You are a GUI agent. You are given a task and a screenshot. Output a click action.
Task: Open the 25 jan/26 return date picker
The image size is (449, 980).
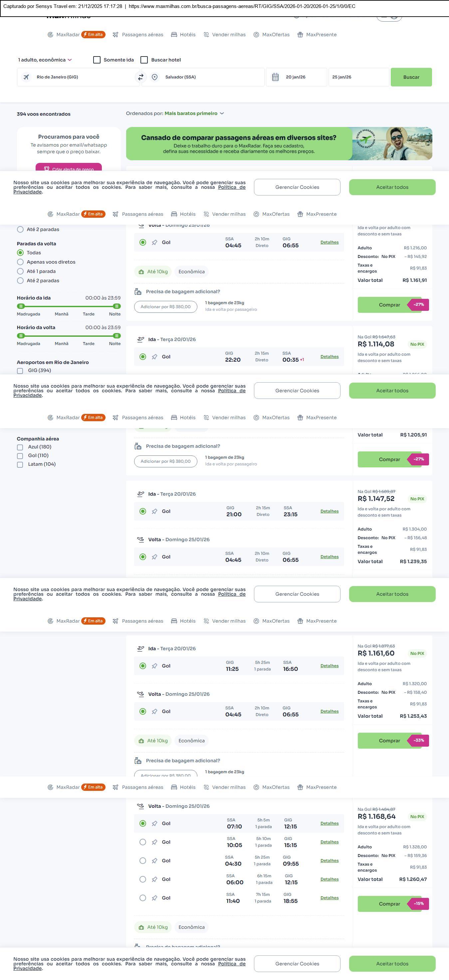358,77
